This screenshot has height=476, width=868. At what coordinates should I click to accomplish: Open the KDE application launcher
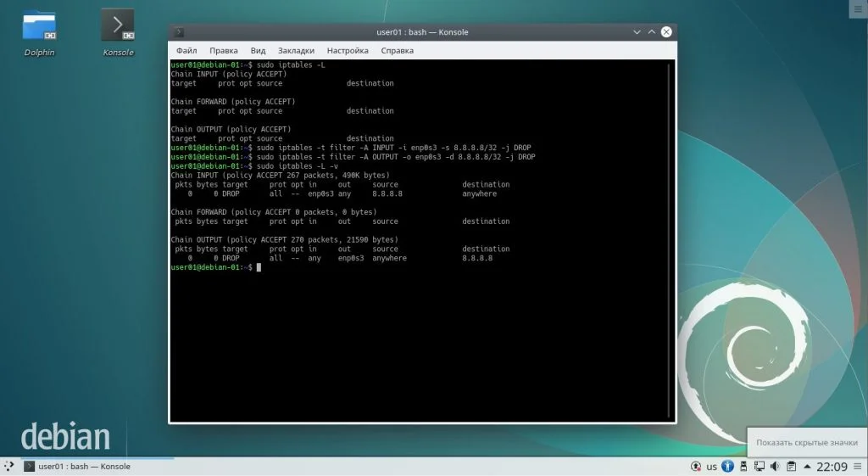click(x=8, y=466)
